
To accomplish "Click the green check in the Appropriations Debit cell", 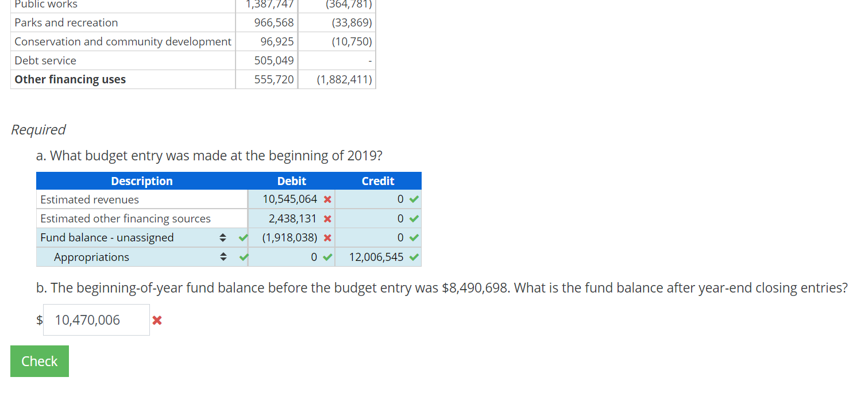I will click(328, 257).
